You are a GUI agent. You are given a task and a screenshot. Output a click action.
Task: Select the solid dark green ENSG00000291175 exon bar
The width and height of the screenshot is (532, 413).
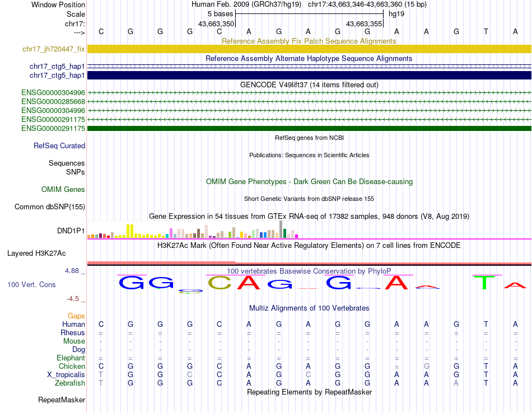(x=309, y=129)
